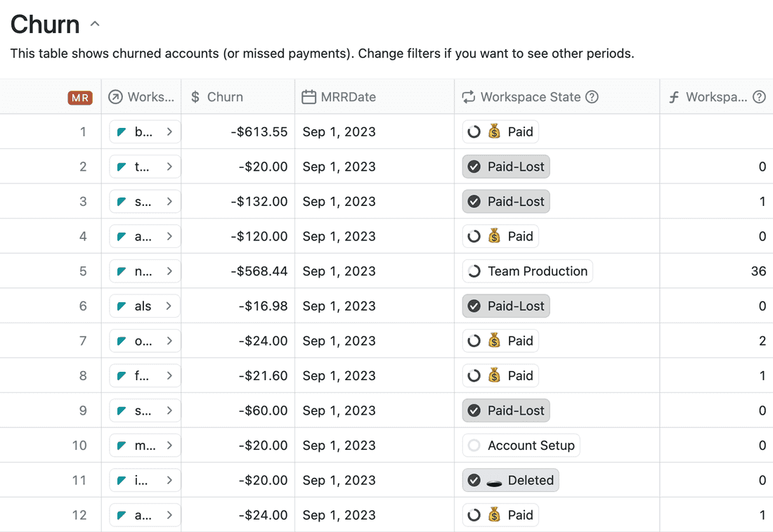Collapse the Churn section using the title chevron
Viewport: 773px width, 532px height.
coord(95,23)
